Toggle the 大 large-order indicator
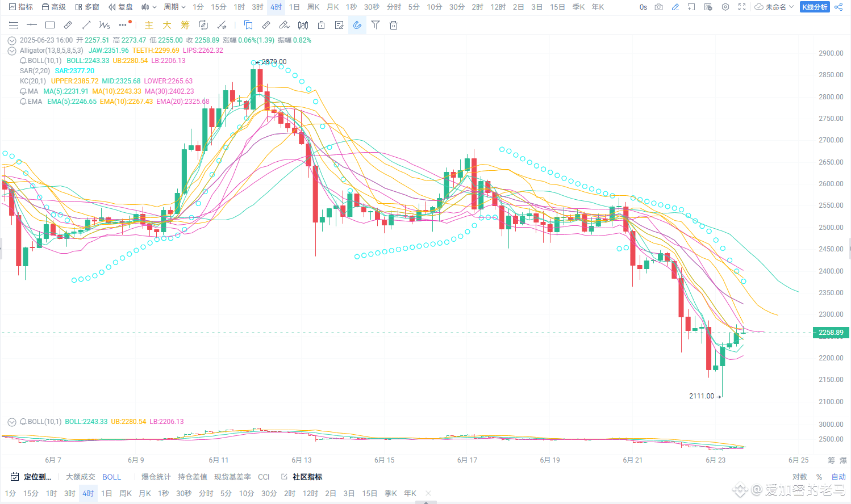The height and width of the screenshot is (504, 851). 167,25
